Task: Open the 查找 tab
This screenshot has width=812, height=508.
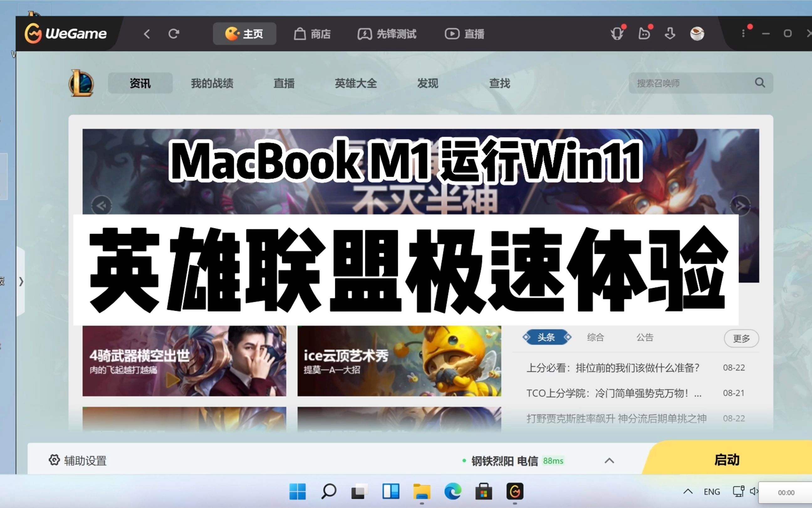Action: pyautogui.click(x=499, y=83)
